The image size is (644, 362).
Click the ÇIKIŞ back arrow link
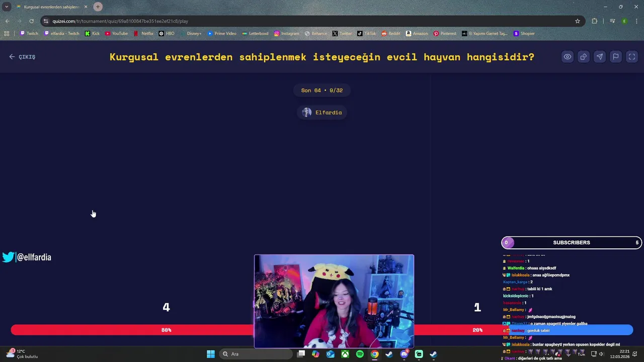pos(22,57)
